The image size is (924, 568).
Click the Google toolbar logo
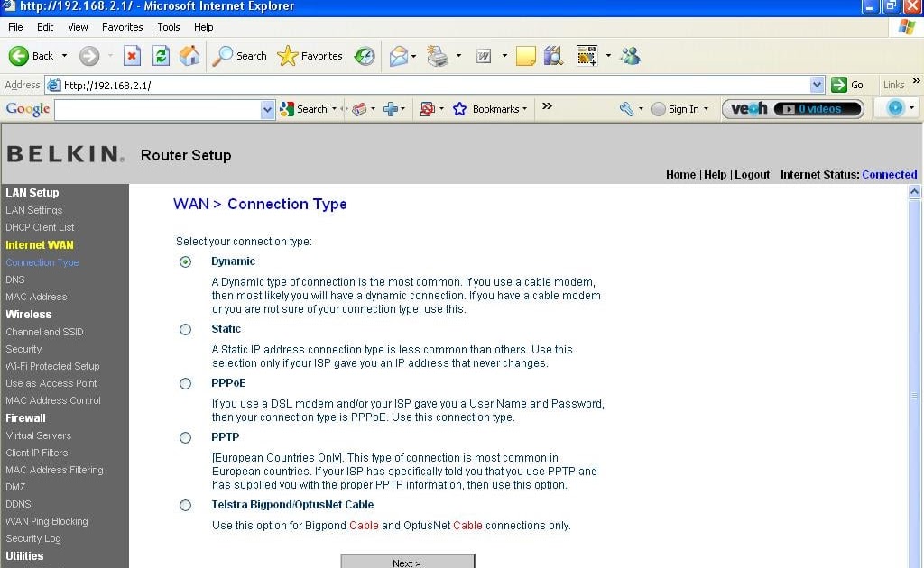pyautogui.click(x=28, y=109)
